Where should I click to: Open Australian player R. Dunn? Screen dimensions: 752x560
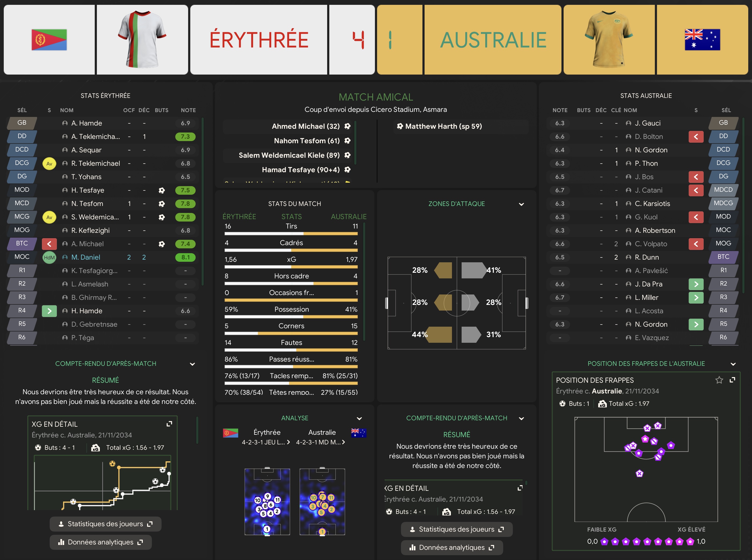[x=647, y=257]
